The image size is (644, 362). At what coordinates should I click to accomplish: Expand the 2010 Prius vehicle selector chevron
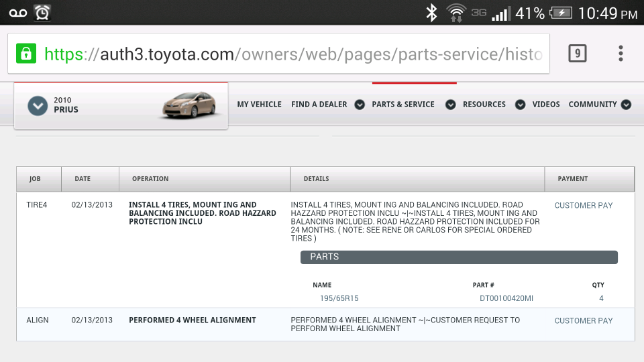coord(38,105)
